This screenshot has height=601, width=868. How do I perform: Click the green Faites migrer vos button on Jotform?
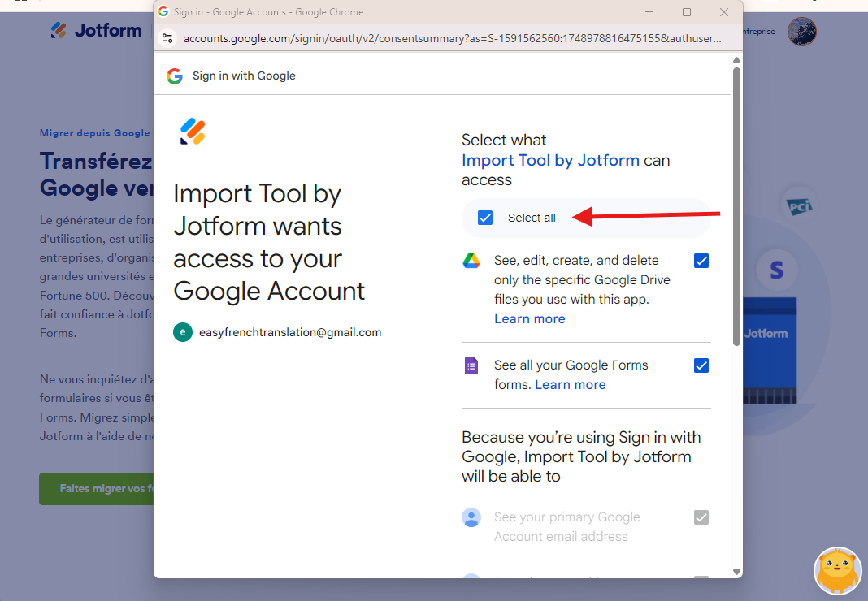97,489
